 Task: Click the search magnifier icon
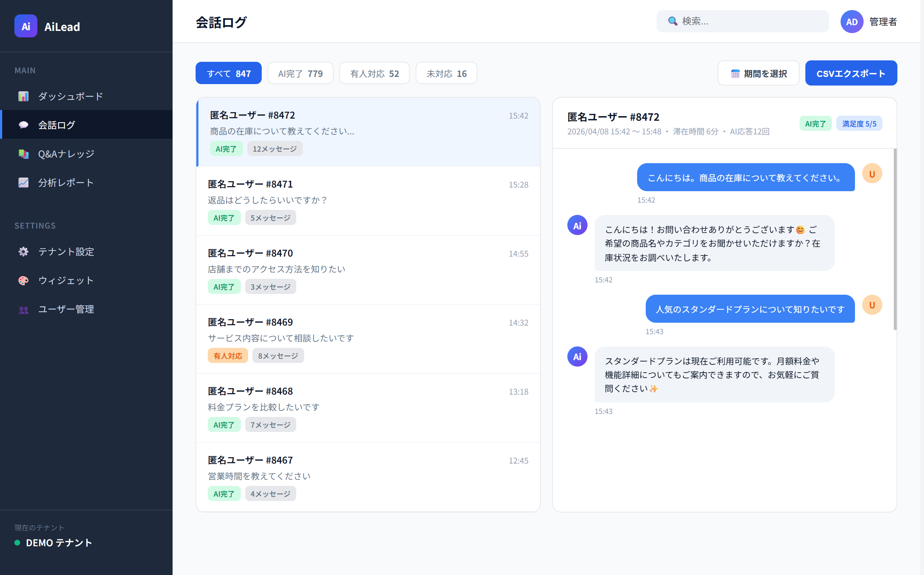pos(672,21)
